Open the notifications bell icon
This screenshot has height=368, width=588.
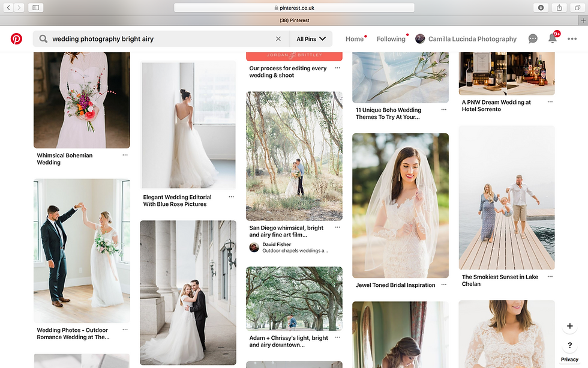click(553, 38)
